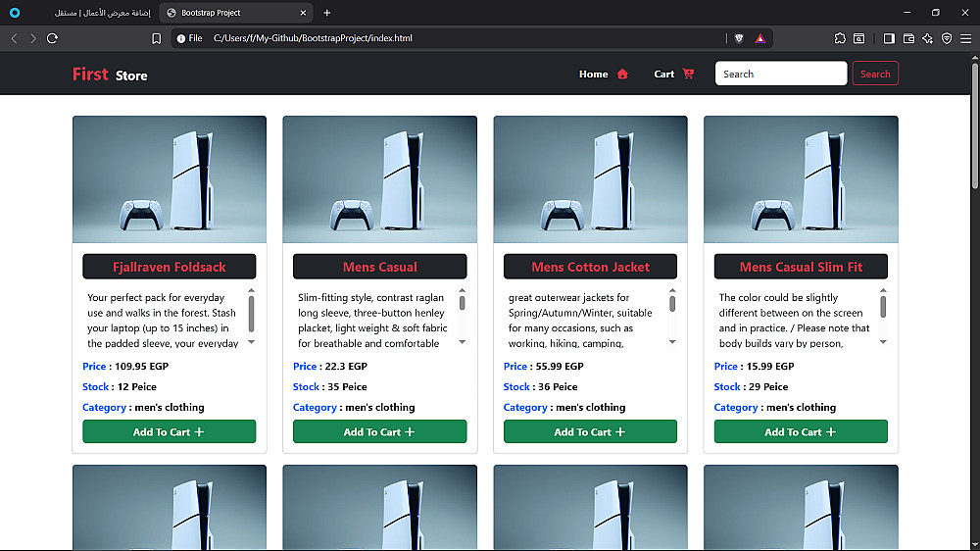Screen dimensions: 980x551
Task: Click Stock 12 Peice text
Action: click(x=120, y=386)
